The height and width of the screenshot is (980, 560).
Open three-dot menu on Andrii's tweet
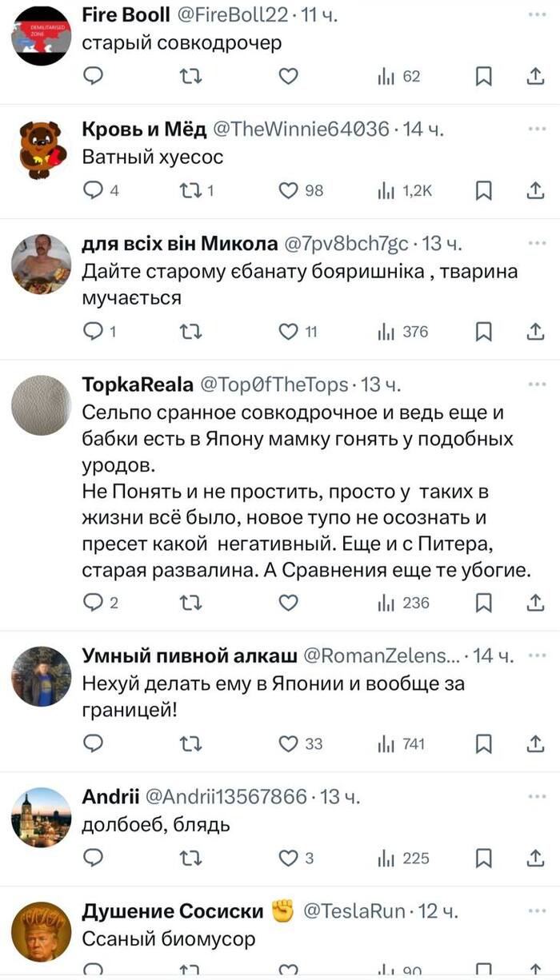pyautogui.click(x=534, y=796)
